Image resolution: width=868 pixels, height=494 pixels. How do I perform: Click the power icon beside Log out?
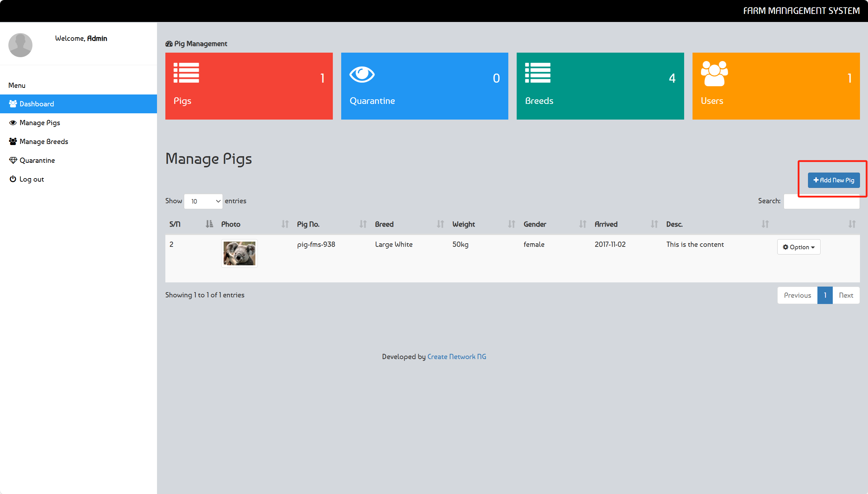(13, 179)
